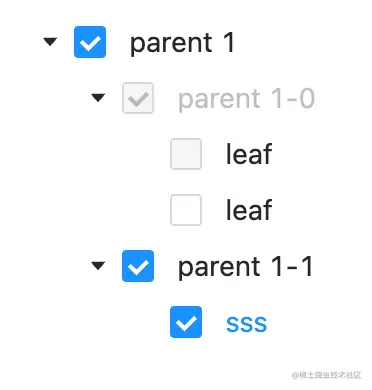Viewport: 372px width, 390px height.
Task: Click the white tick inside sss checkbox
Action: click(x=186, y=323)
